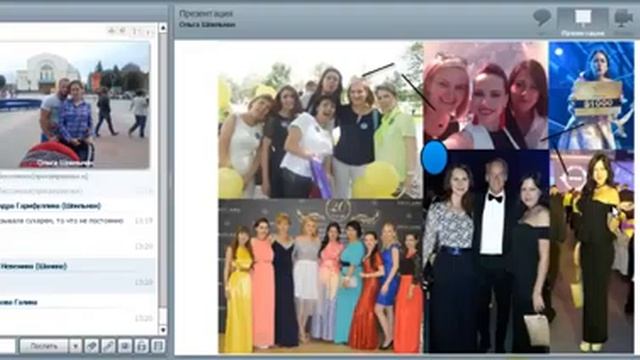This screenshot has width=640, height=360.
Task: Open dropdown arrow next to Послать
Action: click(x=75, y=346)
